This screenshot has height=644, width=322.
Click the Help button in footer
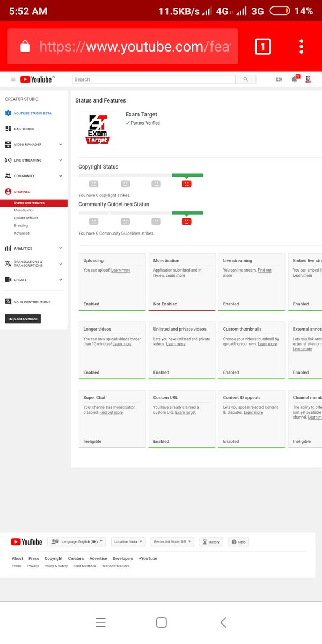tap(239, 542)
